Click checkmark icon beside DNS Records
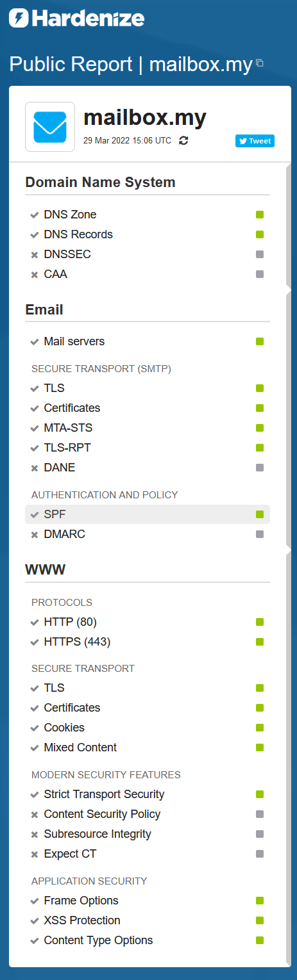This screenshot has height=980, width=297. coord(35,234)
